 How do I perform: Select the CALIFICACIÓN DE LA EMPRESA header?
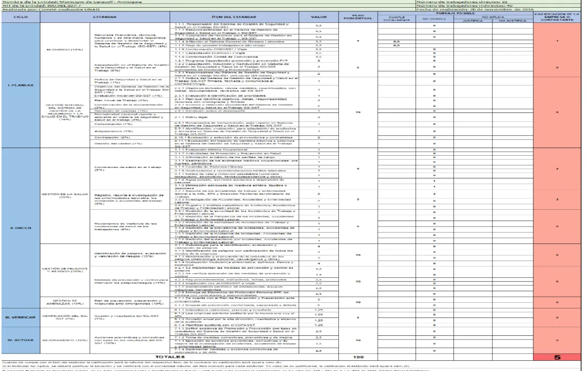557,17
